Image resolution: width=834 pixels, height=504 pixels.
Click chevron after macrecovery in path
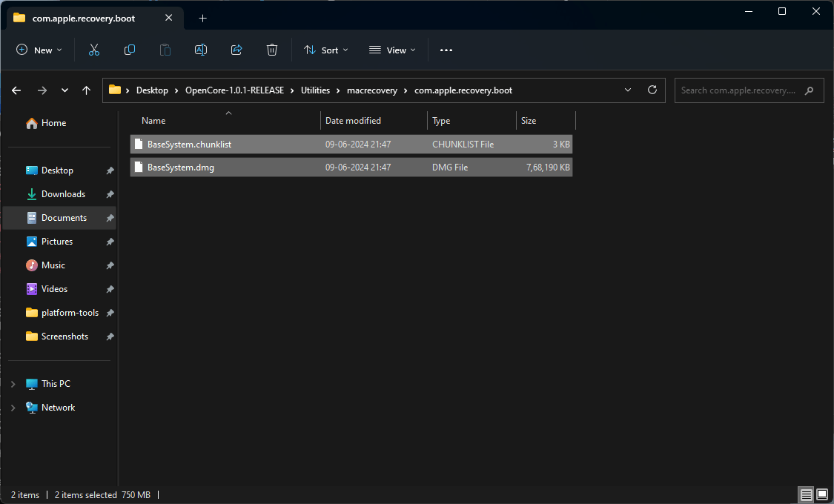(x=406, y=90)
